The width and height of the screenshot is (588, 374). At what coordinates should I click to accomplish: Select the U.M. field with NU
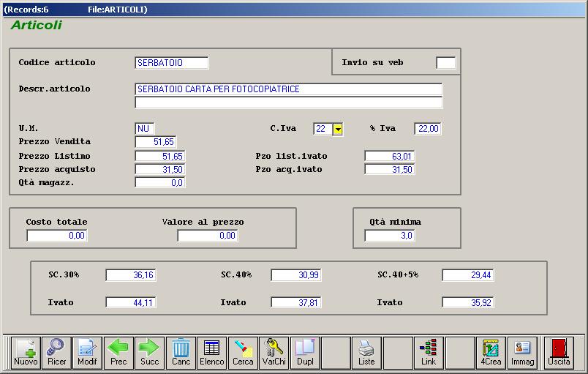tap(144, 129)
